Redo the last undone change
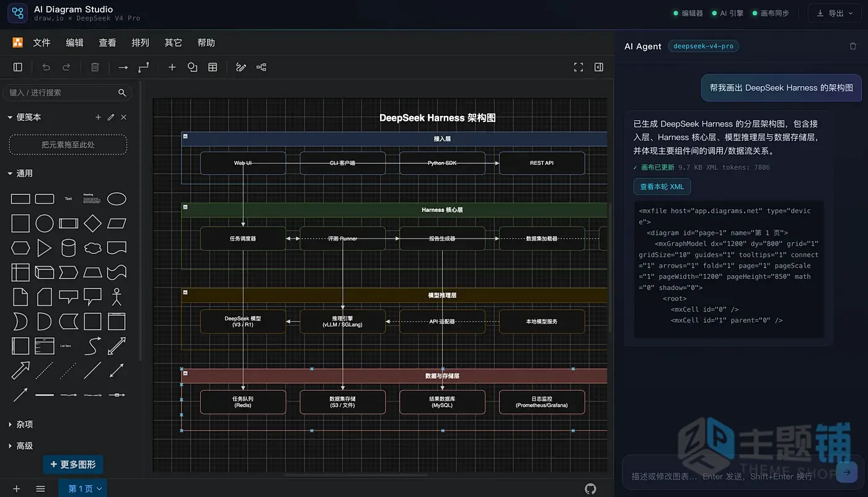The image size is (868, 497). coord(66,67)
